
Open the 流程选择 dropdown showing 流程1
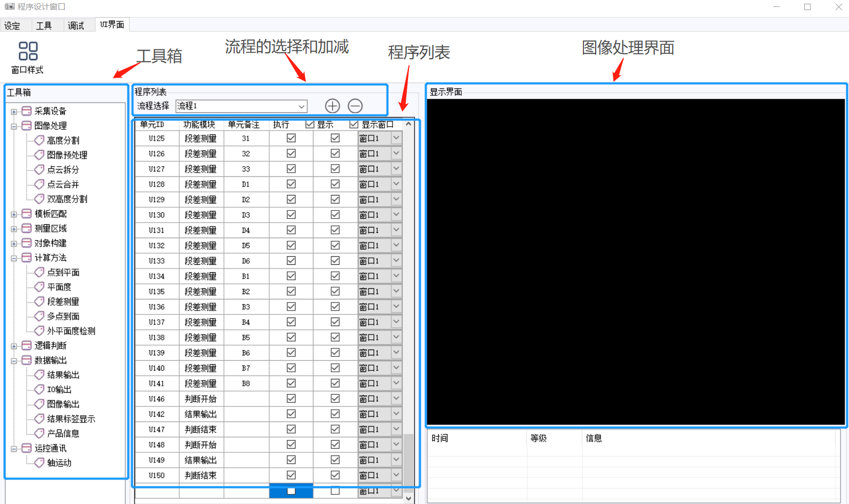301,106
